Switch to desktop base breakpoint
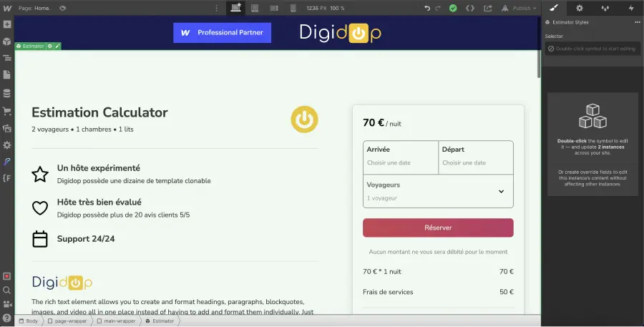The image size is (644, 327). (235, 8)
